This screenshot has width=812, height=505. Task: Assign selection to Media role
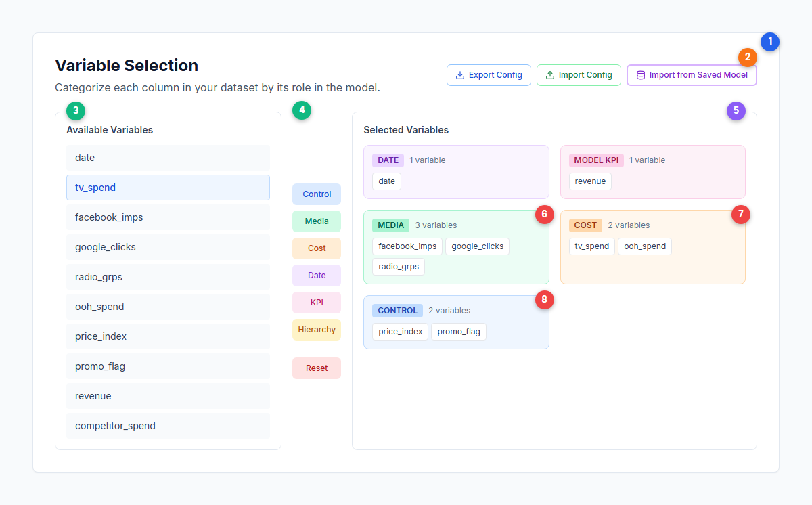[x=317, y=221]
